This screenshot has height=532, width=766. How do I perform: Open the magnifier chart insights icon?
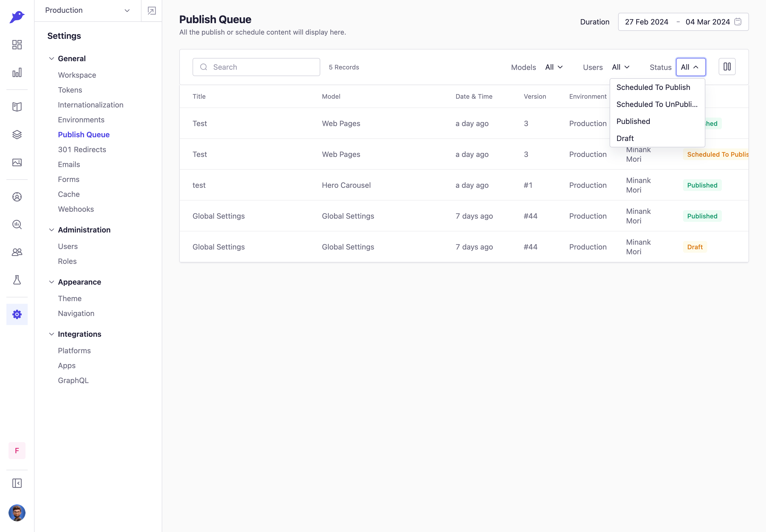coord(17,225)
